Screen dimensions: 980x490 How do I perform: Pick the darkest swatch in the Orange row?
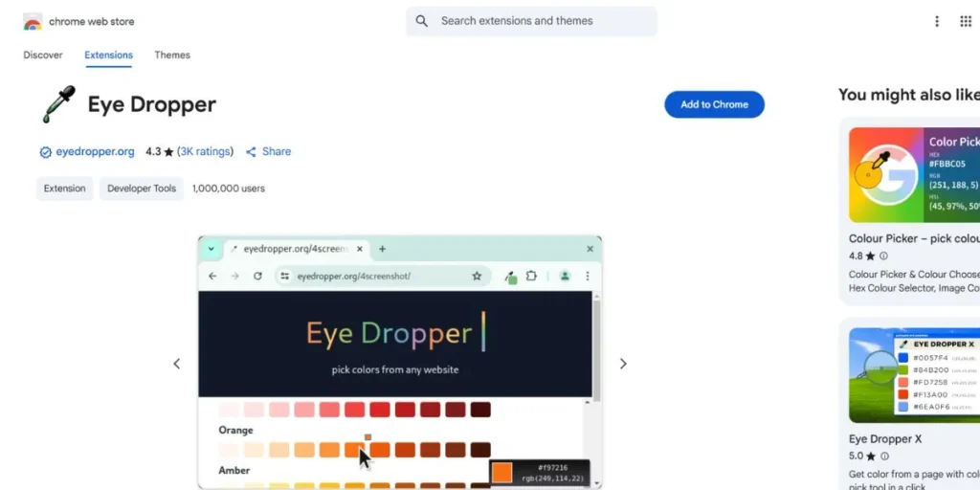tap(480, 450)
